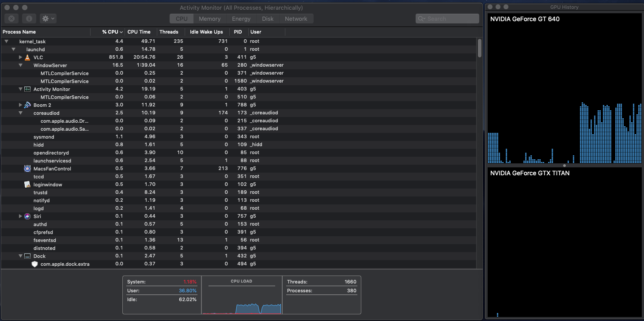
Task: Collapse the coreaudiod process group
Action: pos(20,113)
